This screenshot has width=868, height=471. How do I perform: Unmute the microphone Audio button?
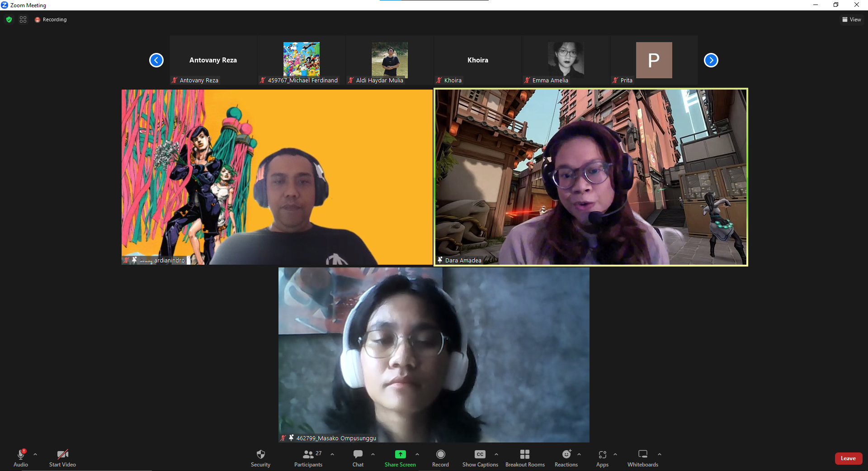(x=21, y=457)
